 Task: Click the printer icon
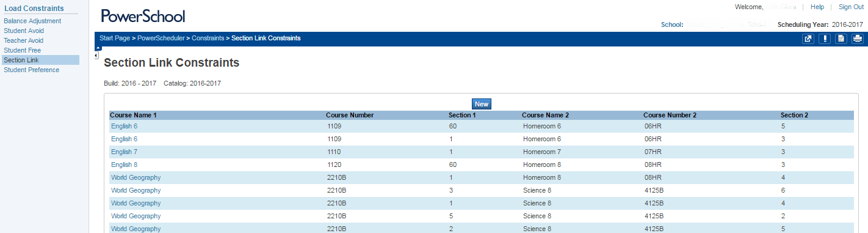click(x=858, y=39)
